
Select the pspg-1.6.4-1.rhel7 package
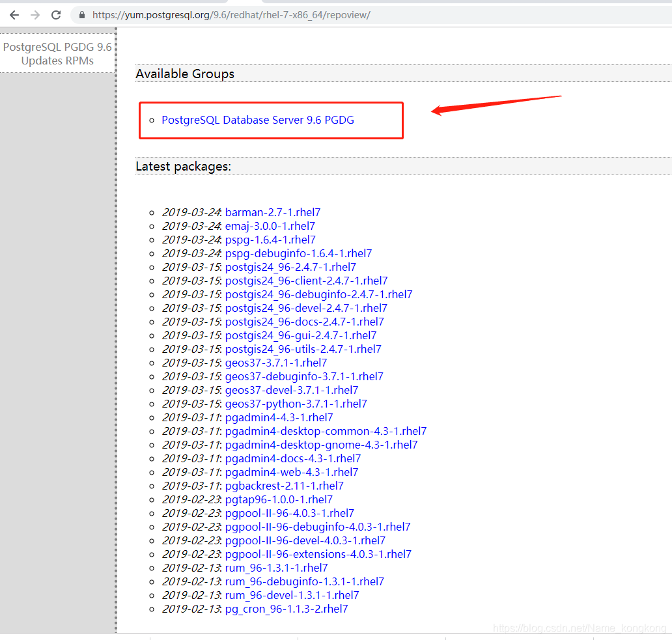270,240
